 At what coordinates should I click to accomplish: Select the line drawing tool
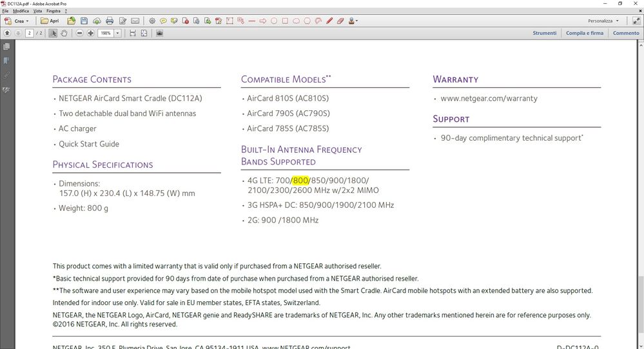coord(252,21)
